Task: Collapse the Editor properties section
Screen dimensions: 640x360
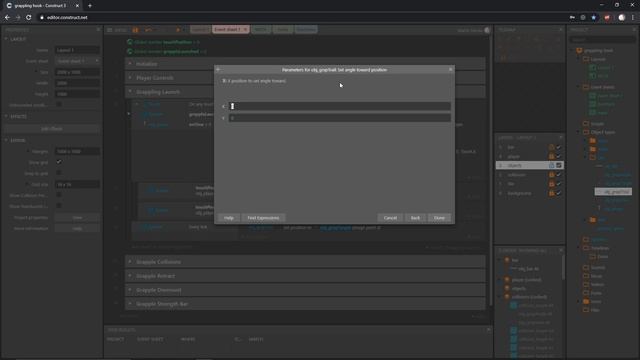Action: pos(6,140)
